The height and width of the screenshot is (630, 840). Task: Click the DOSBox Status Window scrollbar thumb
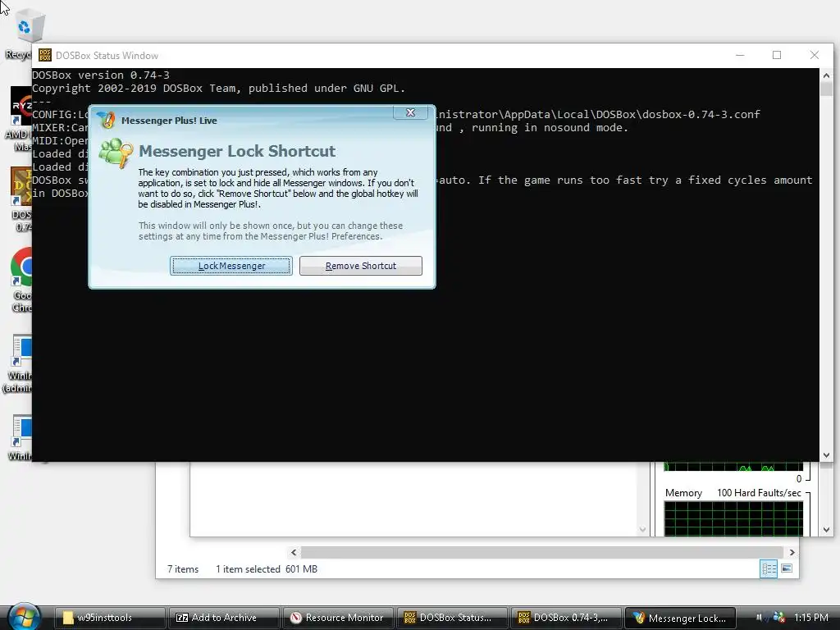coord(826,89)
